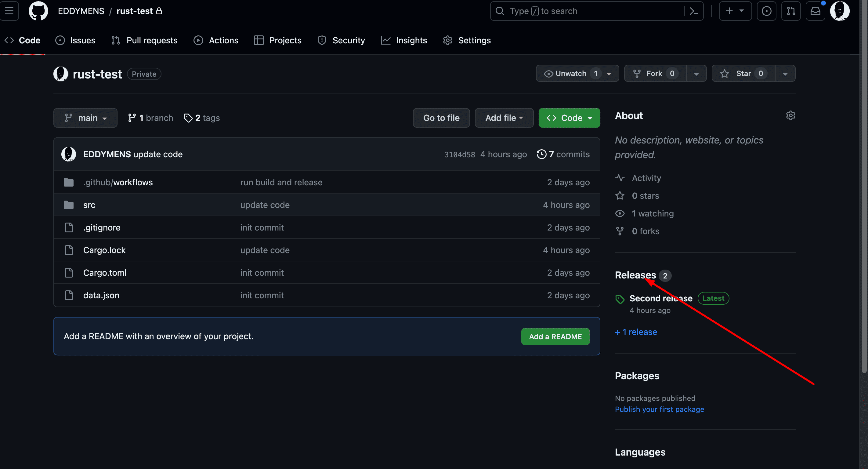Viewport: 868px width, 469px height.
Task: Click the commit author avatar next to EDDYMENS
Action: coord(68,154)
